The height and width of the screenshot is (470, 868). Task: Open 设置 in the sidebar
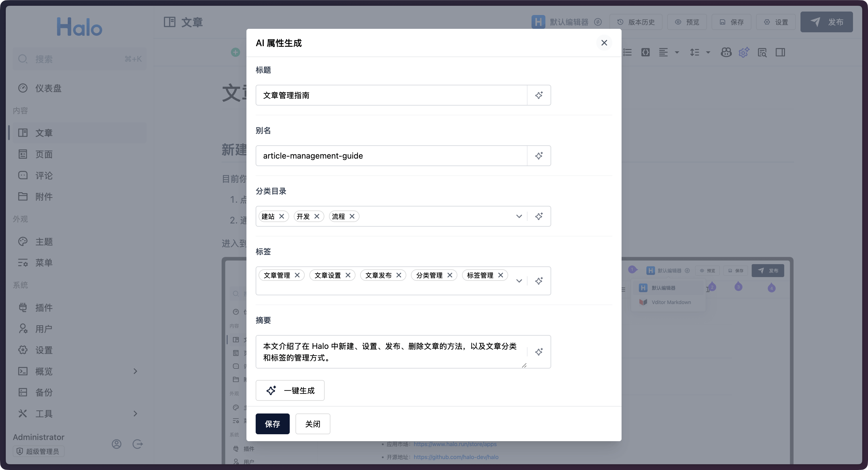pyautogui.click(x=79, y=350)
